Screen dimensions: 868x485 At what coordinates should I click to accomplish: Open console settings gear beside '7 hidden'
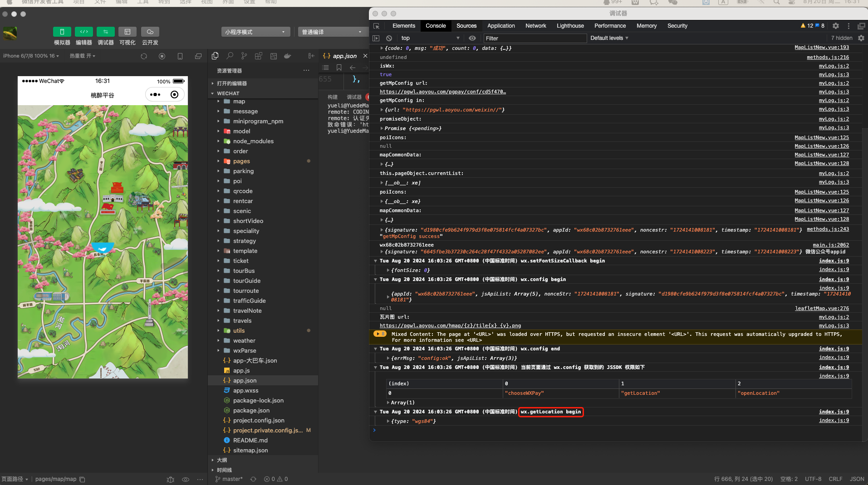(x=861, y=38)
